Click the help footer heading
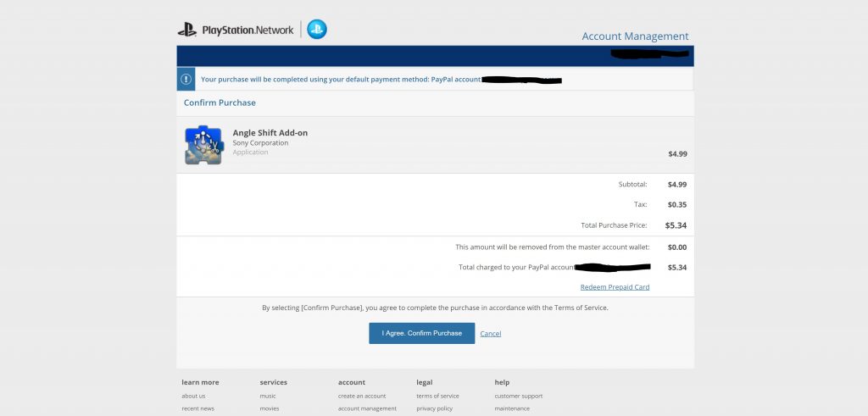The width and height of the screenshot is (868, 416). (502, 382)
